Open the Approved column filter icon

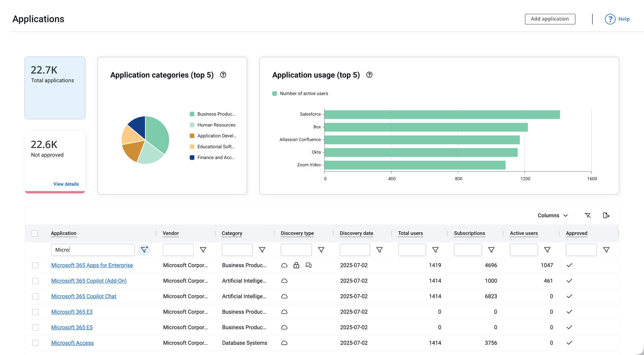606,250
